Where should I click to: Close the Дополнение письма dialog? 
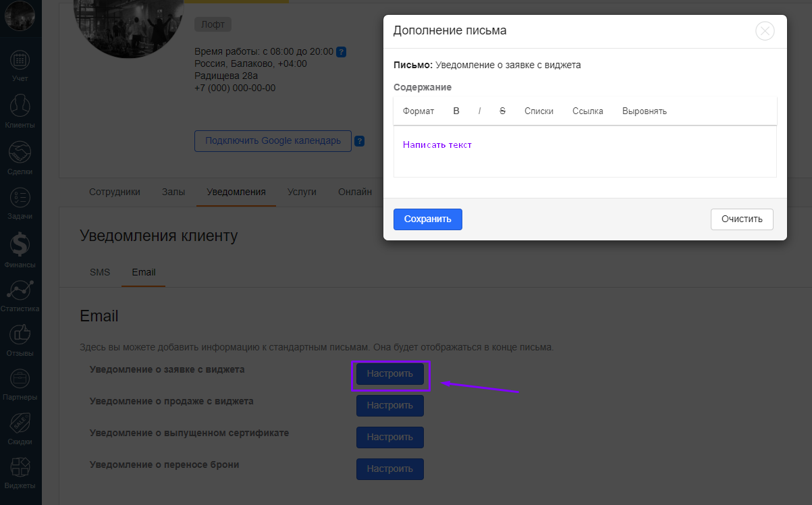click(765, 31)
